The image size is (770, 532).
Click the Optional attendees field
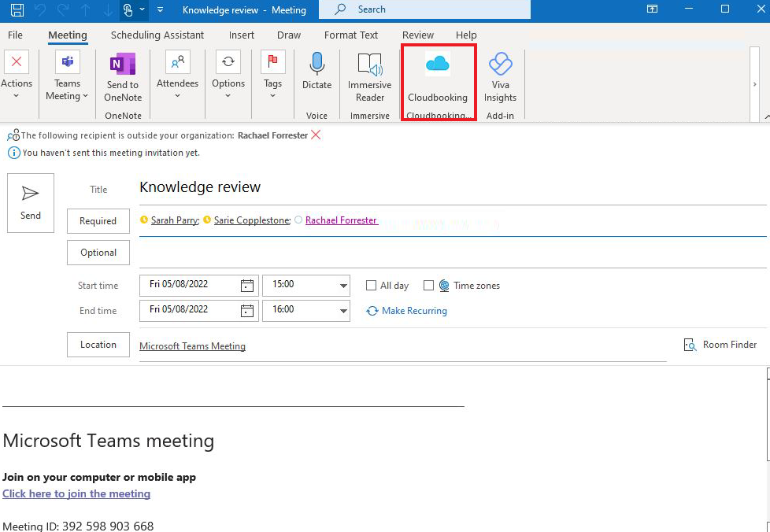point(453,253)
